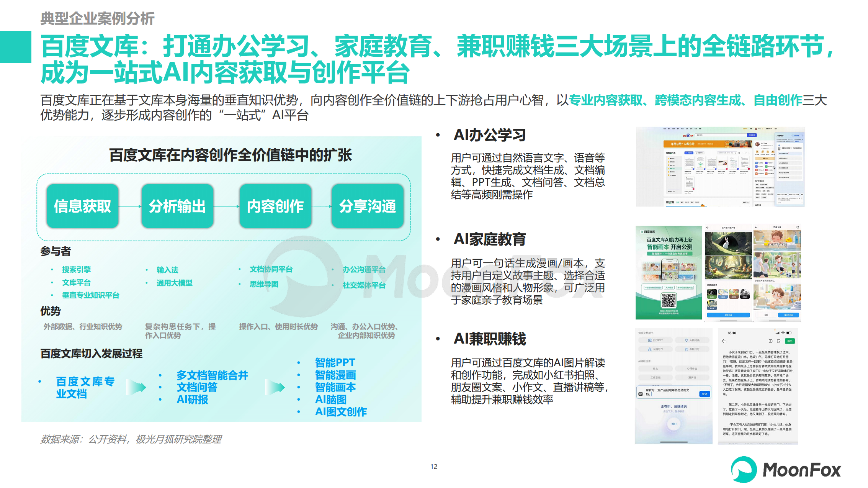
Task: Click title line 成为一站式AI内容获取与创作平台
Action: pyautogui.click(x=225, y=73)
